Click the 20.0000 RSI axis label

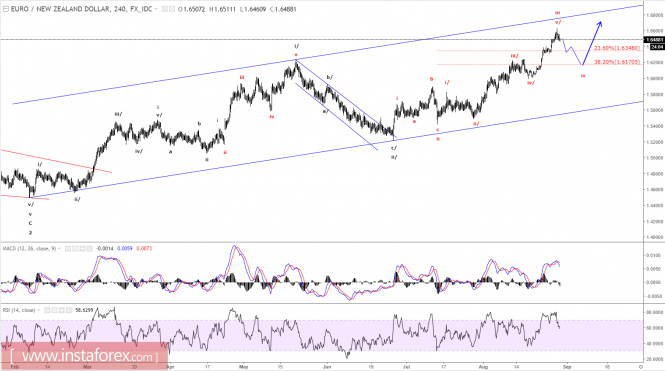click(x=655, y=359)
